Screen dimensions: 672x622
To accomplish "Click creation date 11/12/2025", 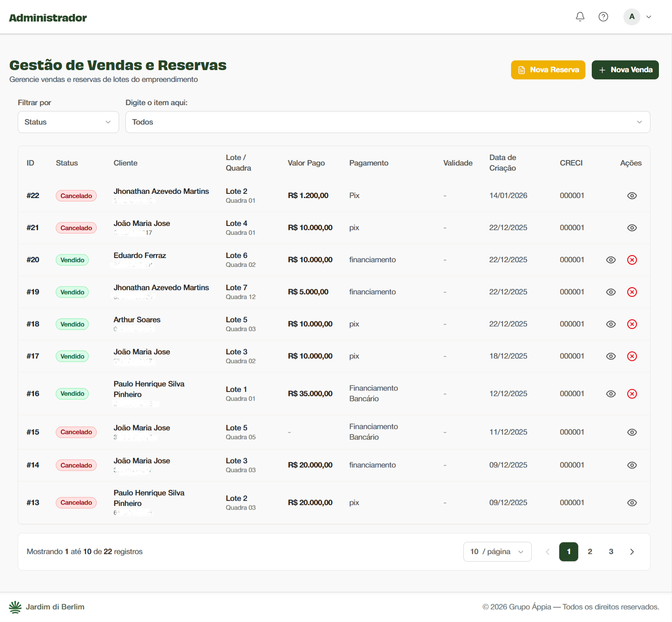I will [x=508, y=432].
